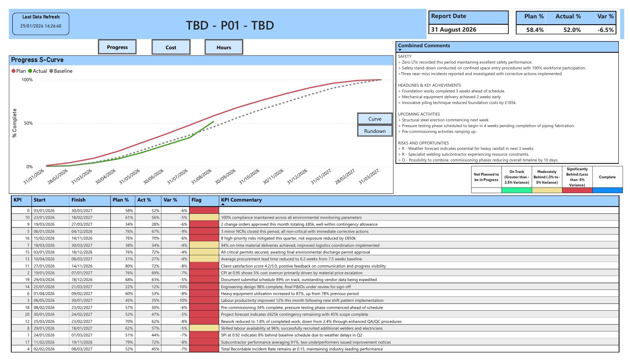Switch to the Hours tab

[x=223, y=47]
